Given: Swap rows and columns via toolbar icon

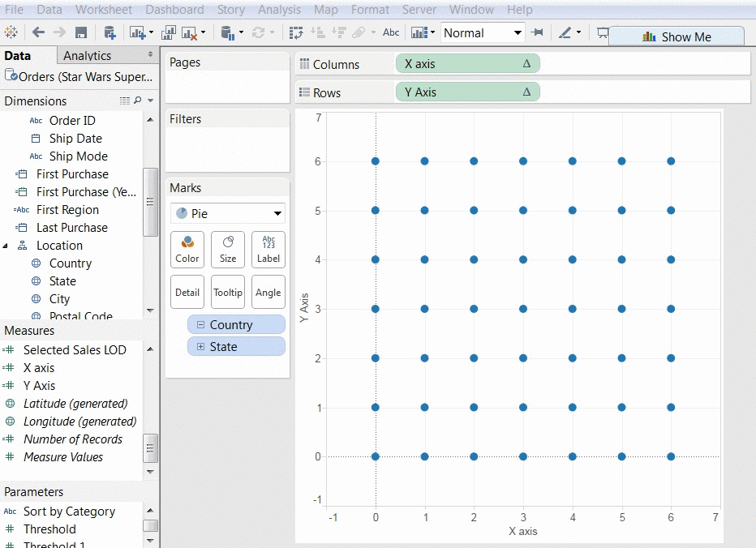Looking at the screenshot, I should 296,32.
